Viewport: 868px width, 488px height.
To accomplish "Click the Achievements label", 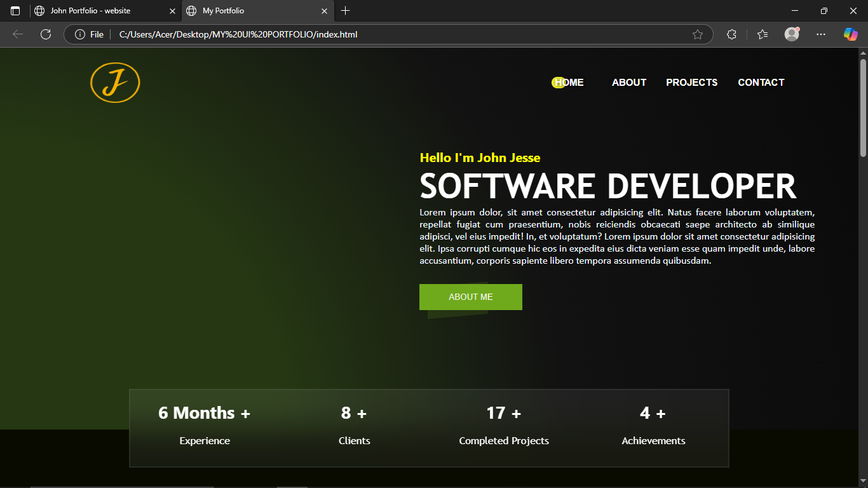I will 653,441.
